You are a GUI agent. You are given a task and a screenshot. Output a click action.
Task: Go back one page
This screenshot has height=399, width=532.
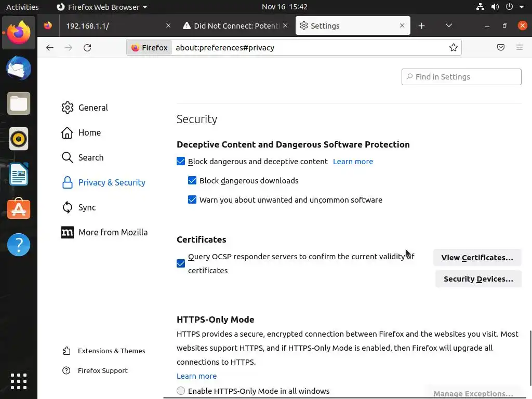pyautogui.click(x=50, y=47)
